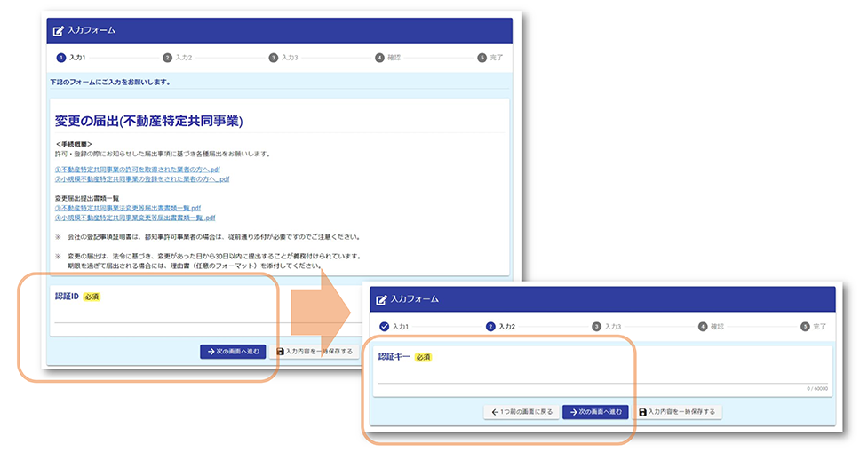Select step 入力3 in the 認証ID form
Image resolution: width=868 pixels, height=452 pixels.
283,58
